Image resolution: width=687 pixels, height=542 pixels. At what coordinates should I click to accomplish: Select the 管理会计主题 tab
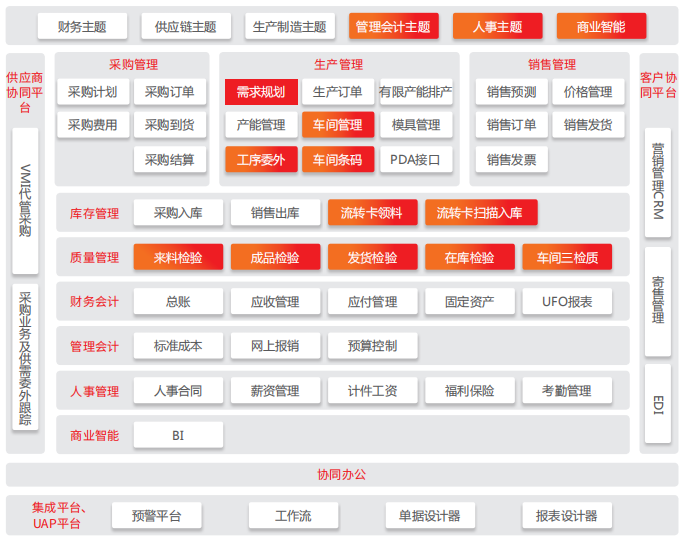coord(395,27)
